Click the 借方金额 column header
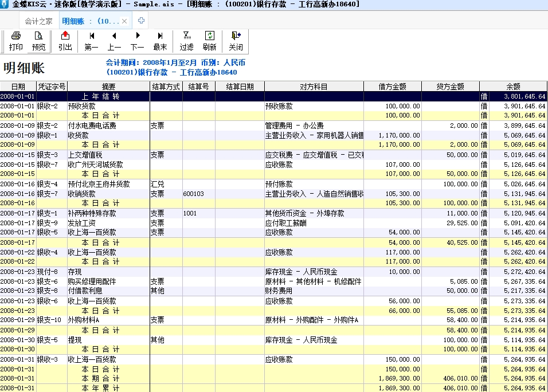Screen dimensions: 548x392 pyautogui.click(x=393, y=87)
